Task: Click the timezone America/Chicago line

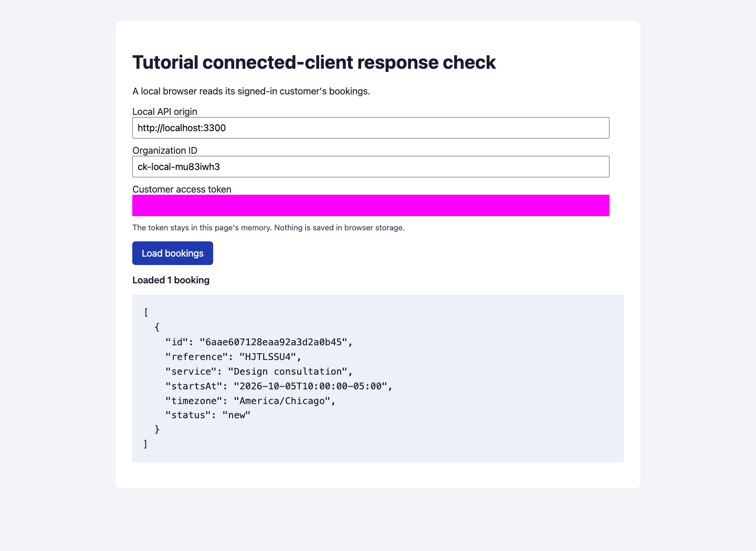Action: [x=250, y=401]
